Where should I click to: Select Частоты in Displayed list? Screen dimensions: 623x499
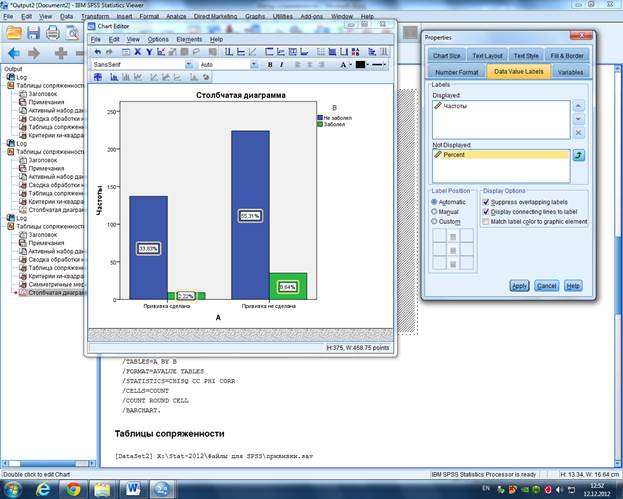click(501, 106)
